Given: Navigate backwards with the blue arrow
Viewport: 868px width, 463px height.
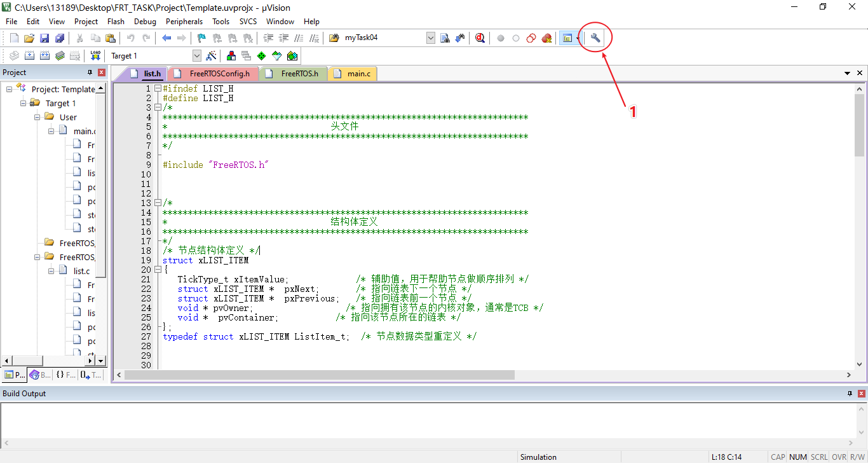Looking at the screenshot, I should pyautogui.click(x=166, y=38).
